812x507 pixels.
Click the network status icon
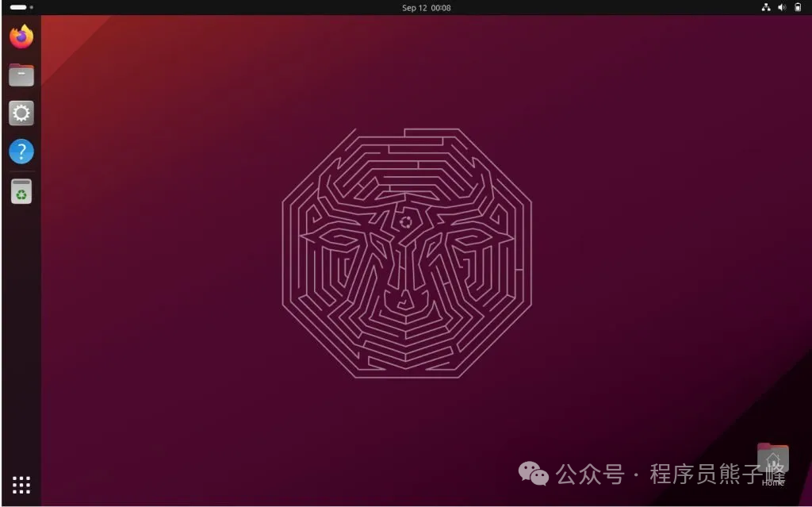pos(765,7)
